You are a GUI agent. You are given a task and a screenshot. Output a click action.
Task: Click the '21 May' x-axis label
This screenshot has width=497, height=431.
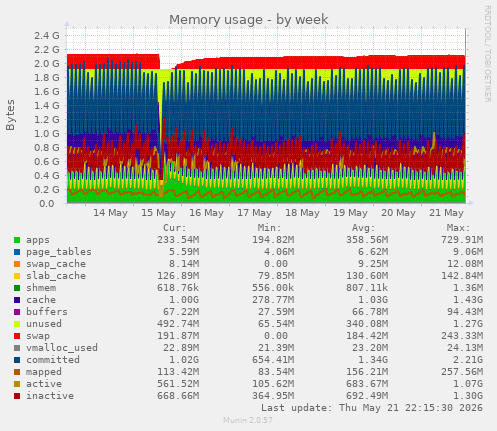446,213
